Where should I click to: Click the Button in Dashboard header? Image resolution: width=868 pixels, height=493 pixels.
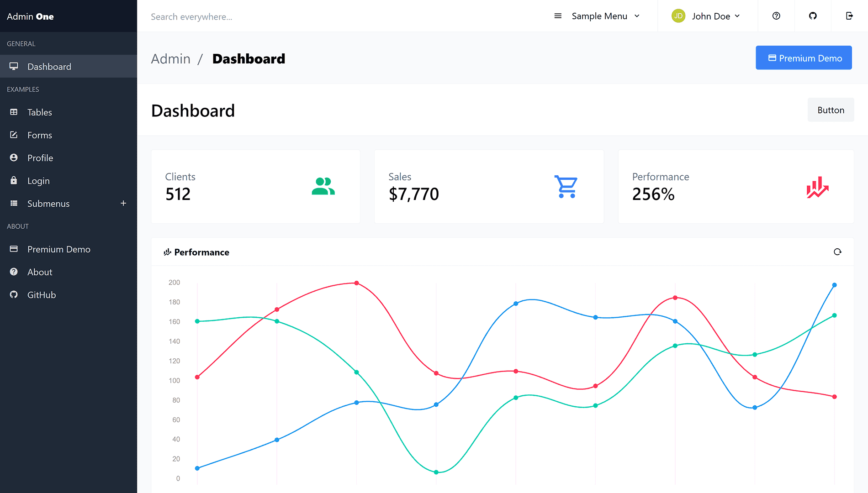pyautogui.click(x=831, y=110)
